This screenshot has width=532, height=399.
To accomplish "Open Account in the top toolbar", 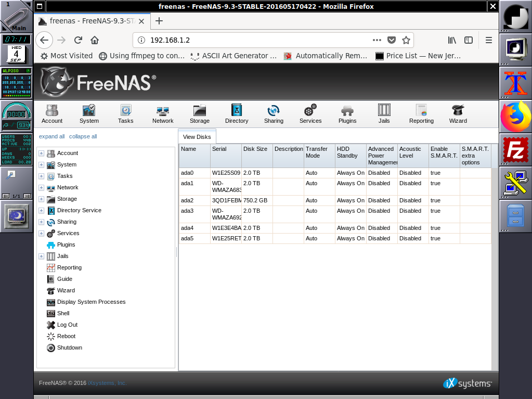I will click(52, 114).
